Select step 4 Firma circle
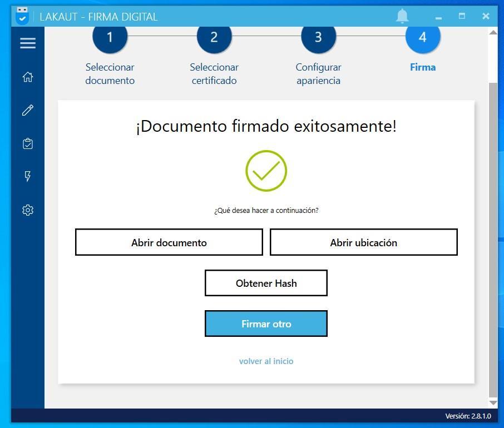 (423, 37)
